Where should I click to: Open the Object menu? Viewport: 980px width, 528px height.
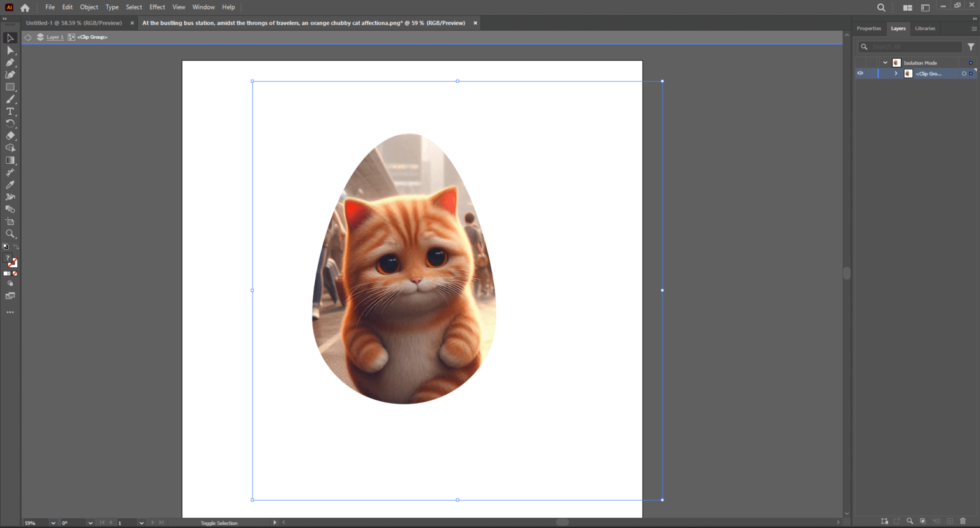pos(89,7)
